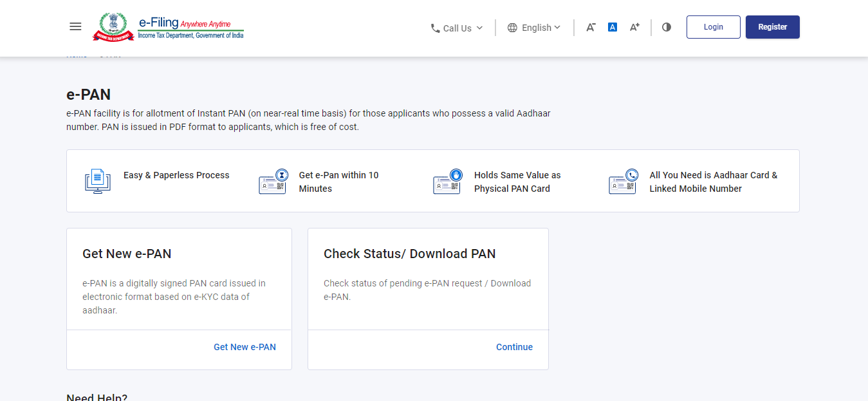868x401 pixels.
Task: Click the globe icon next to English
Action: [x=512, y=27]
